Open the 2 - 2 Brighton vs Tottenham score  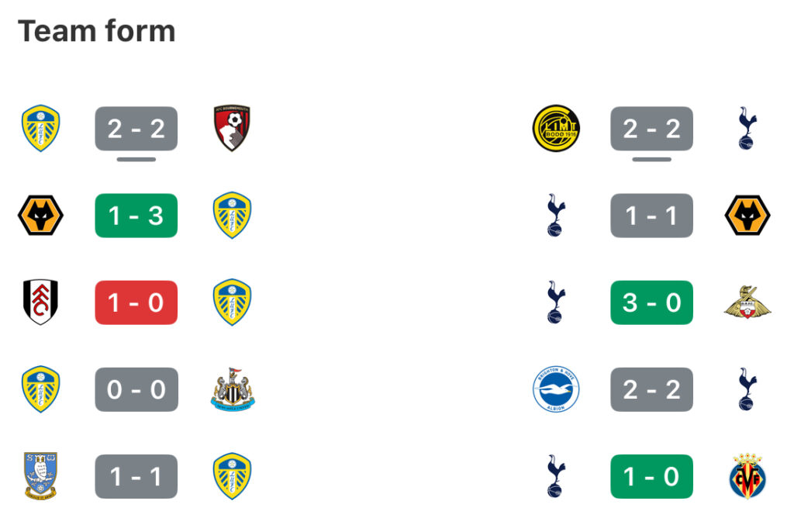click(x=651, y=389)
